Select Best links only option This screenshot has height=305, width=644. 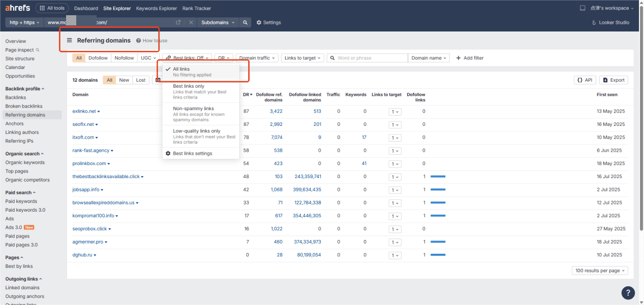200,91
